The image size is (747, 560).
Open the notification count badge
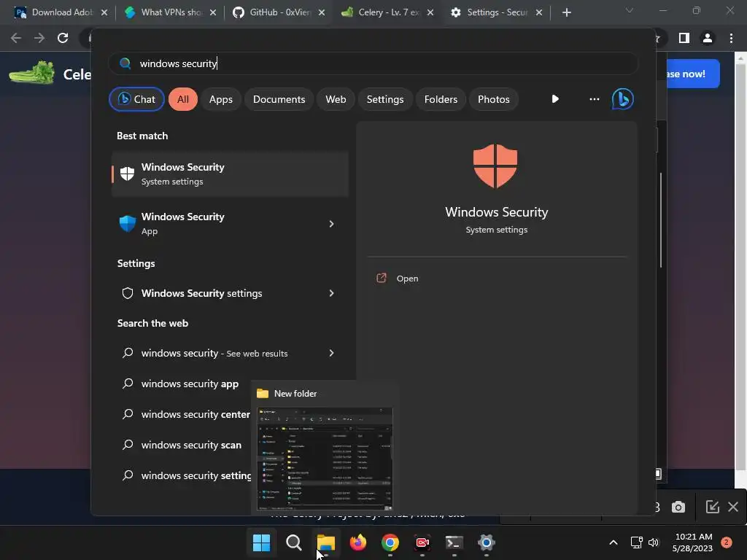coord(727,542)
